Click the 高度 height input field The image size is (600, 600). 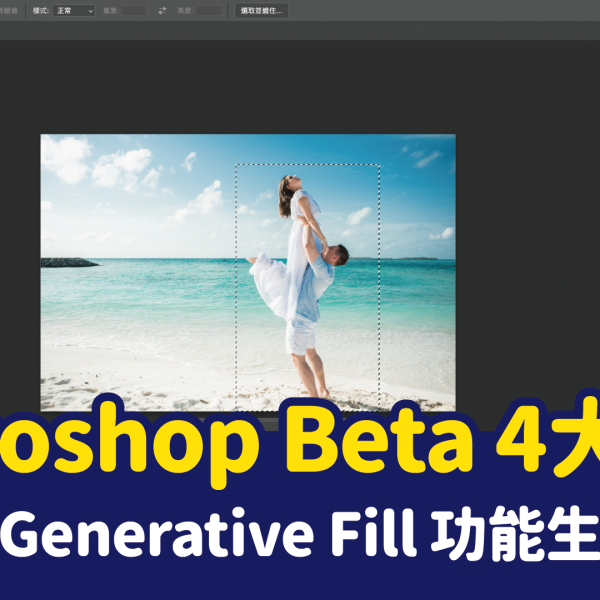[209, 11]
